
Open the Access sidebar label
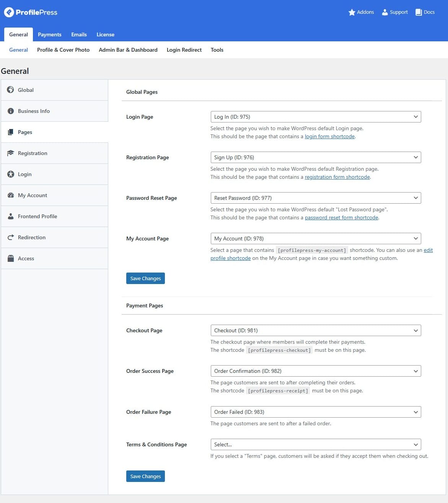coord(26,258)
